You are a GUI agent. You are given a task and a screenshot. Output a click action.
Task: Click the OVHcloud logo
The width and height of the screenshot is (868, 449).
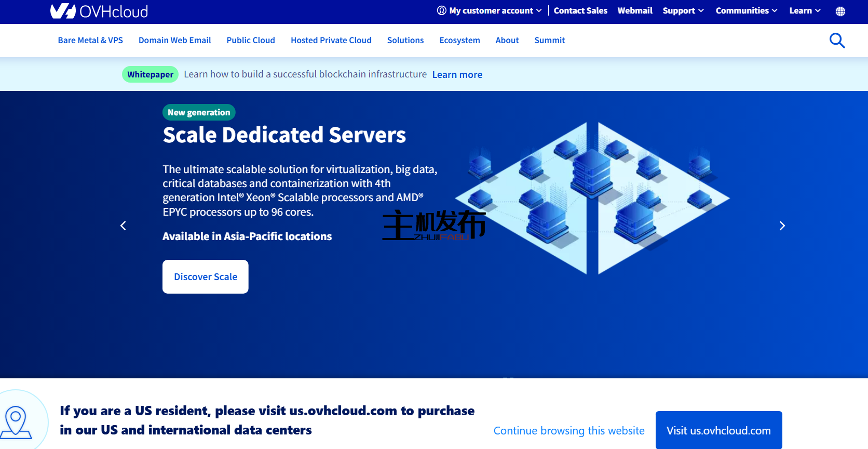coord(99,11)
